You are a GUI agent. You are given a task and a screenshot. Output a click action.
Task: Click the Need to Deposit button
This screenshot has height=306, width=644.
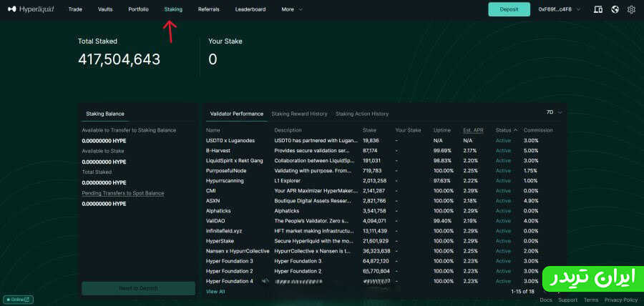click(x=138, y=288)
